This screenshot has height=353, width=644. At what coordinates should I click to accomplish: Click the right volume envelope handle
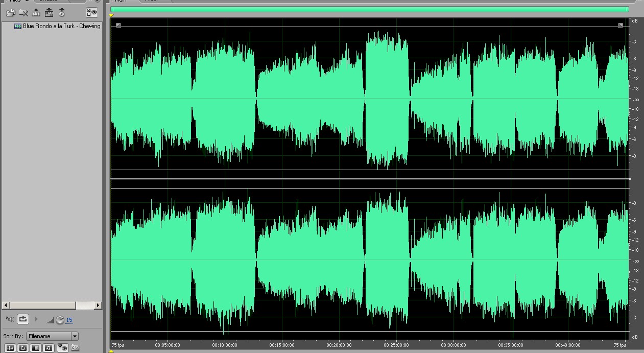(621, 25)
